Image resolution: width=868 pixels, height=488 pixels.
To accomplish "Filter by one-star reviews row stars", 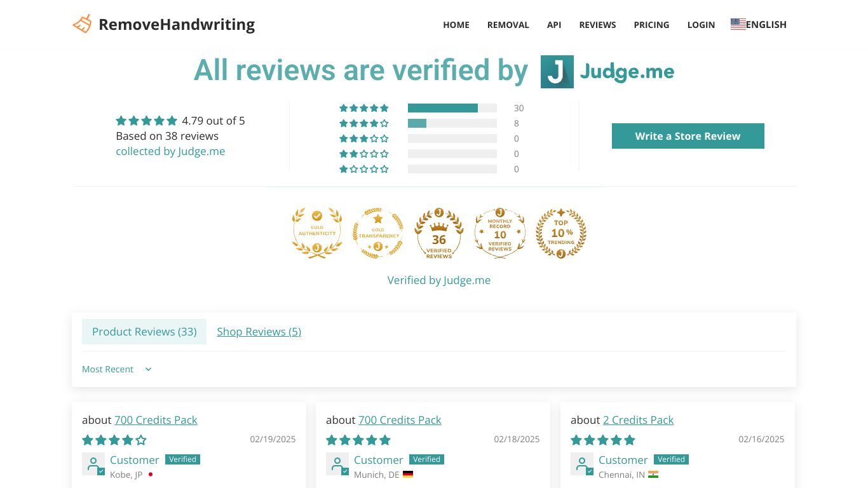I will [364, 169].
